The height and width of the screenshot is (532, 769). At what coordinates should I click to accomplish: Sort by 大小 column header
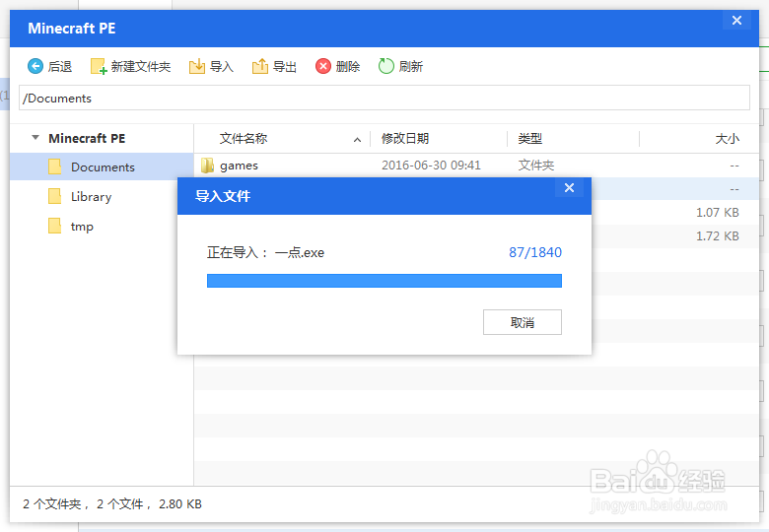728,139
